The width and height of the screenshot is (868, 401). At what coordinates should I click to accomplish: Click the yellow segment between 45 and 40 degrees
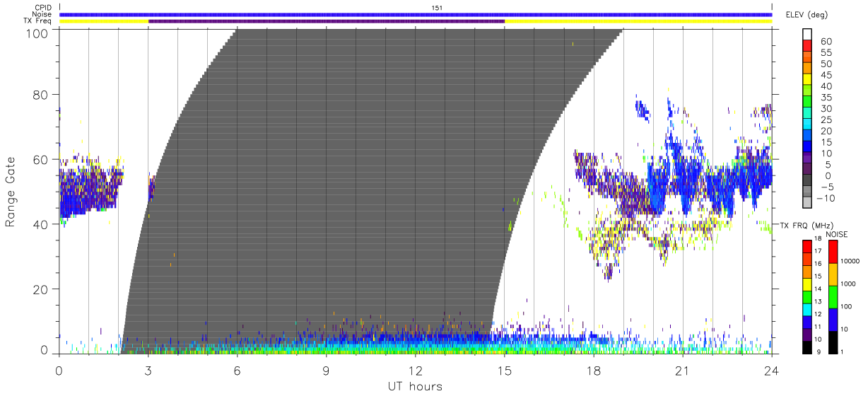tap(807, 81)
